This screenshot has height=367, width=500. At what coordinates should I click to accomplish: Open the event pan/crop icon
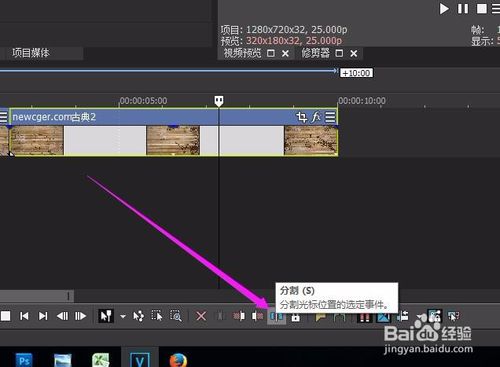pos(301,117)
